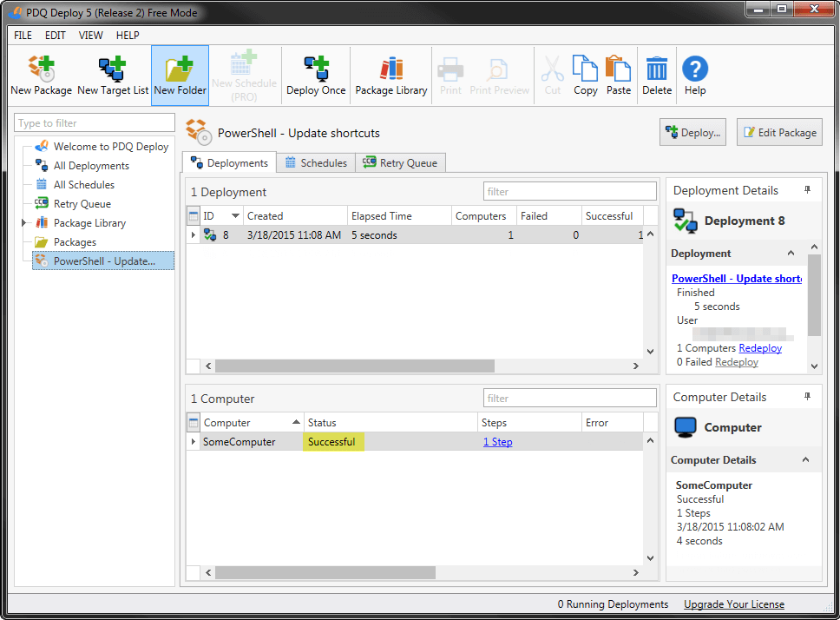Click the Print Preview icon
The width and height of the screenshot is (840, 620).
(499, 68)
